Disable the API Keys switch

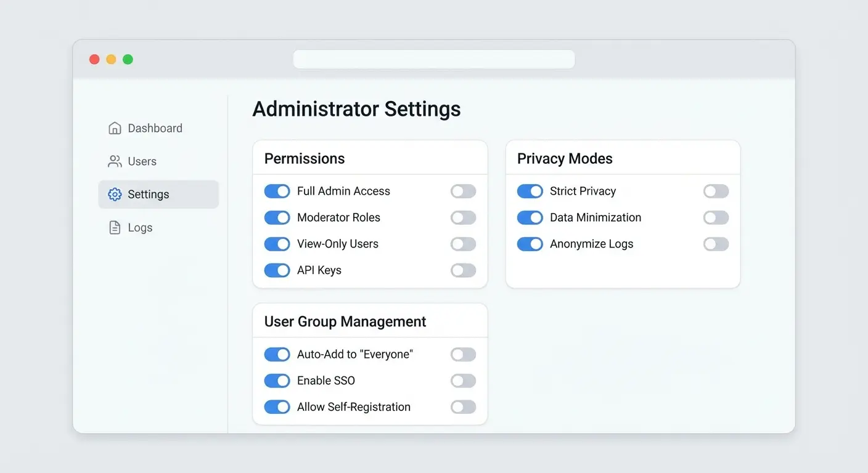click(x=277, y=270)
